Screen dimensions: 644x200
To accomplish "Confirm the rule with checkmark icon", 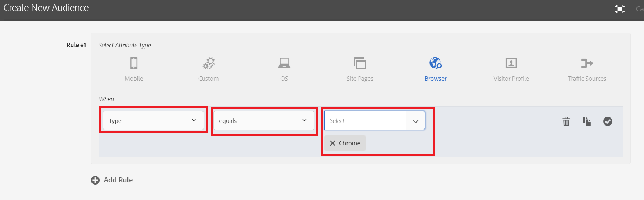I will pyautogui.click(x=608, y=121).
